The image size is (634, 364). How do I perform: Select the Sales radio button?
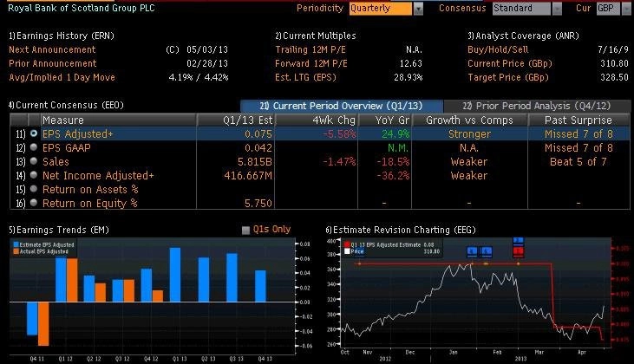34,161
